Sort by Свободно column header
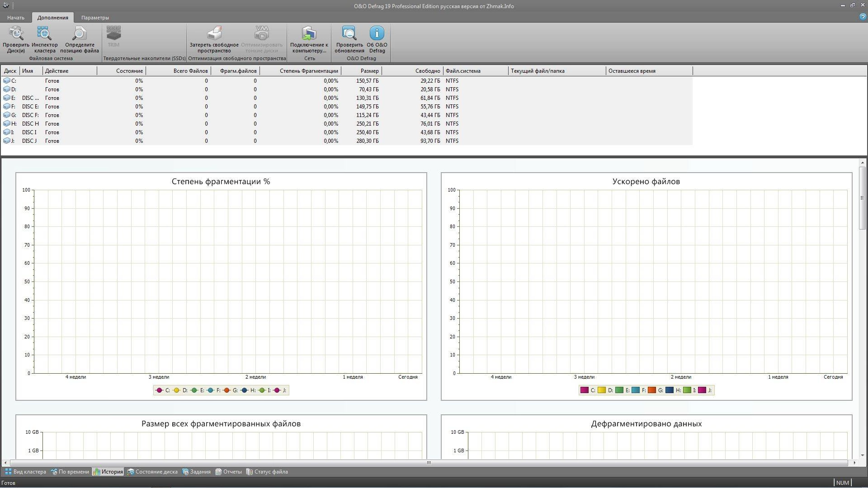The width and height of the screenshot is (868, 488). coord(412,71)
